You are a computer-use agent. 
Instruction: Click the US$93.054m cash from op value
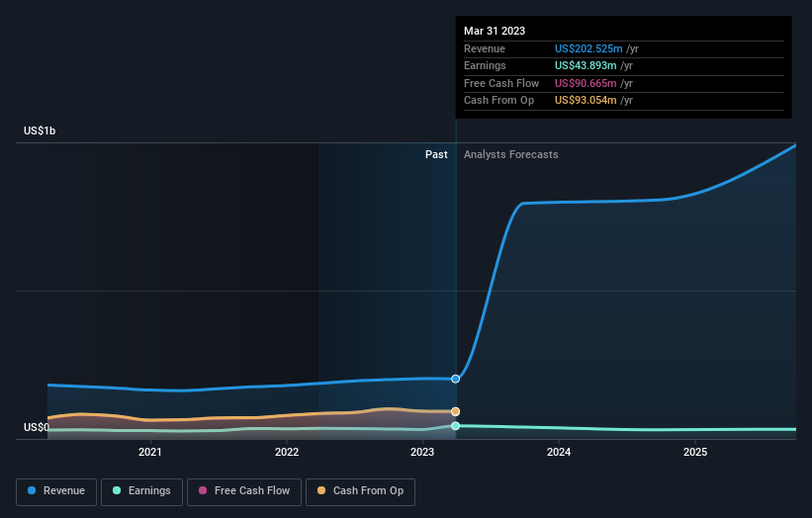pyautogui.click(x=586, y=101)
